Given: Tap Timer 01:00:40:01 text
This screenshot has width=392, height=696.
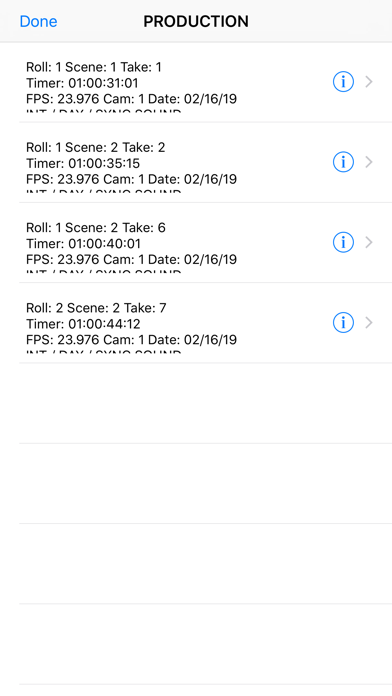Looking at the screenshot, I should [83, 244].
